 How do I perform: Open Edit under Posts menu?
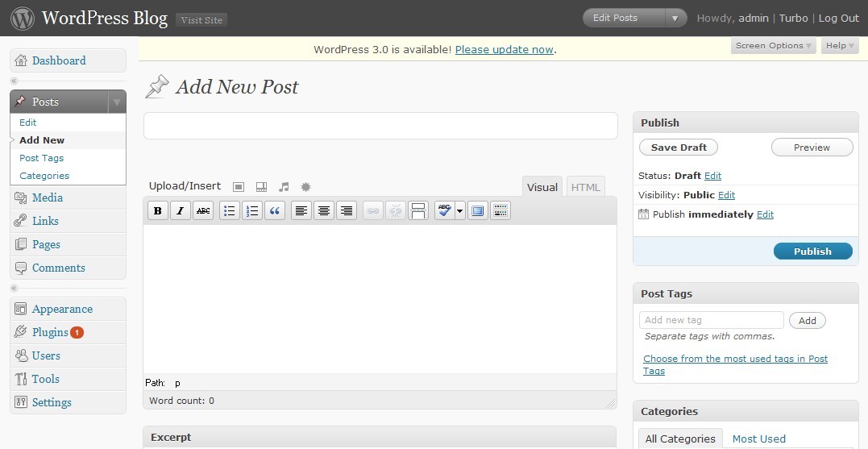[x=27, y=123]
